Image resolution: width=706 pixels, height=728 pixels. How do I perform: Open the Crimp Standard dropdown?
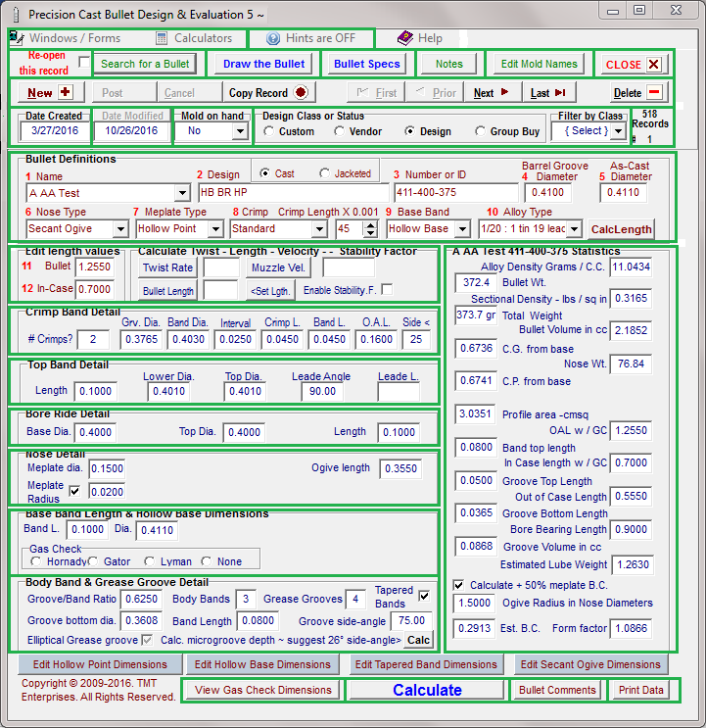[x=318, y=229]
